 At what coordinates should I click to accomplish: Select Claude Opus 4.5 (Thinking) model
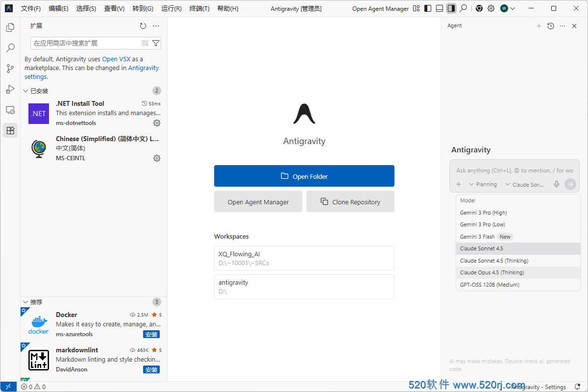pyautogui.click(x=492, y=272)
